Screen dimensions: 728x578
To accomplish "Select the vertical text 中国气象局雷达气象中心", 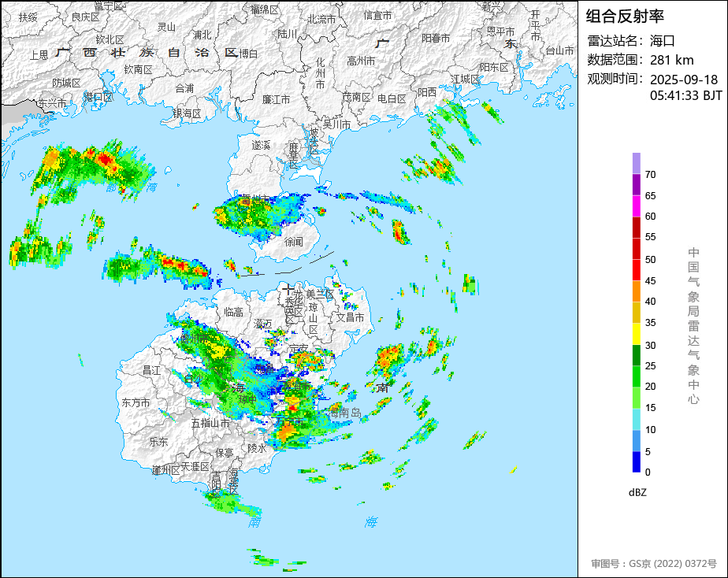I will click(693, 326).
